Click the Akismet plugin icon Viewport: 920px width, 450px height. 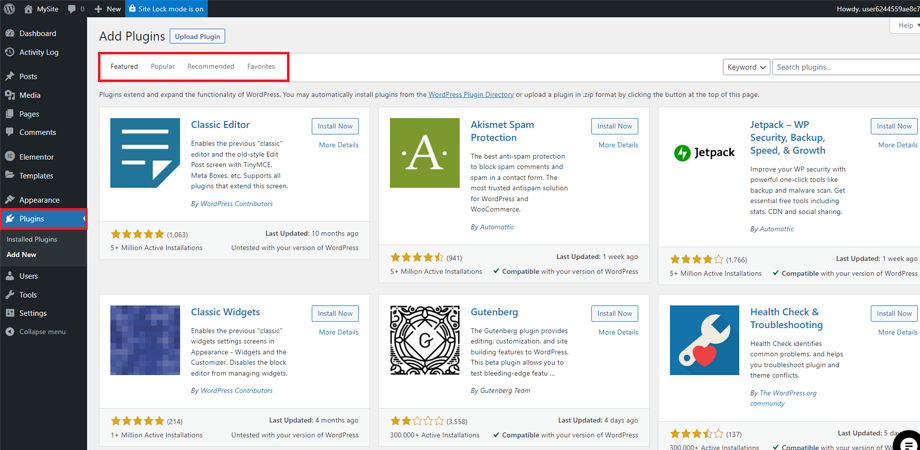point(425,153)
